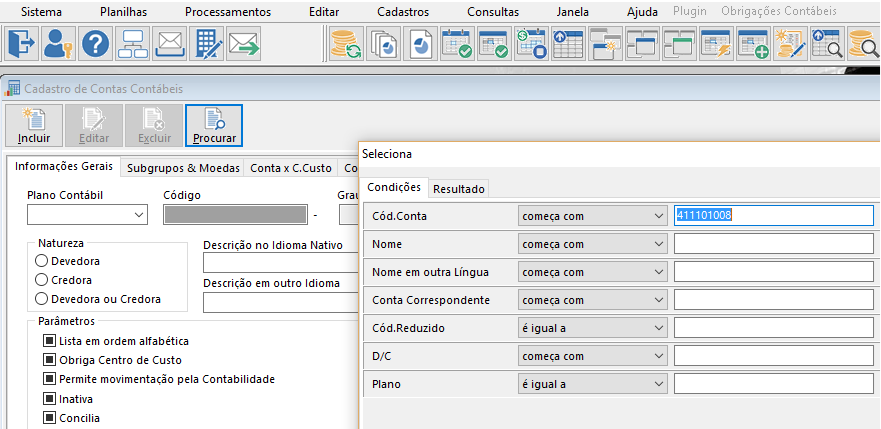Open the Nome condition operator dropdown

coord(592,244)
